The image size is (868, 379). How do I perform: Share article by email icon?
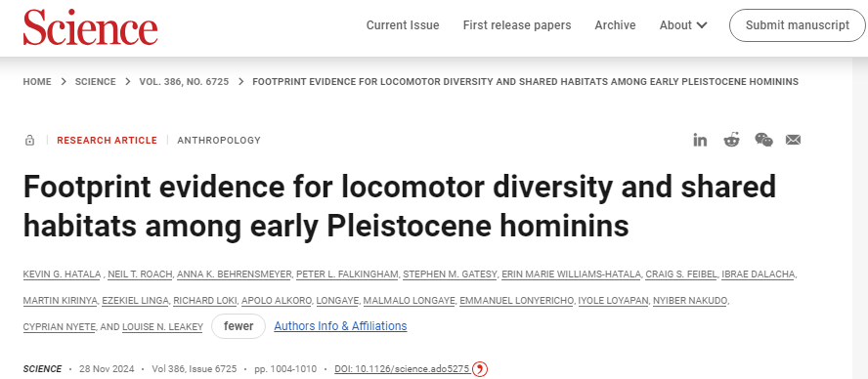[x=793, y=140]
